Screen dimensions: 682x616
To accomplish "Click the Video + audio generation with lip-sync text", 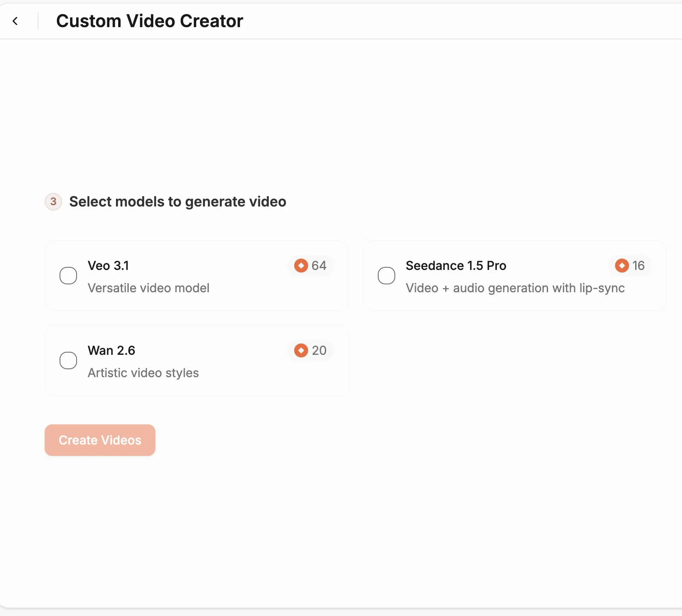I will tap(515, 288).
